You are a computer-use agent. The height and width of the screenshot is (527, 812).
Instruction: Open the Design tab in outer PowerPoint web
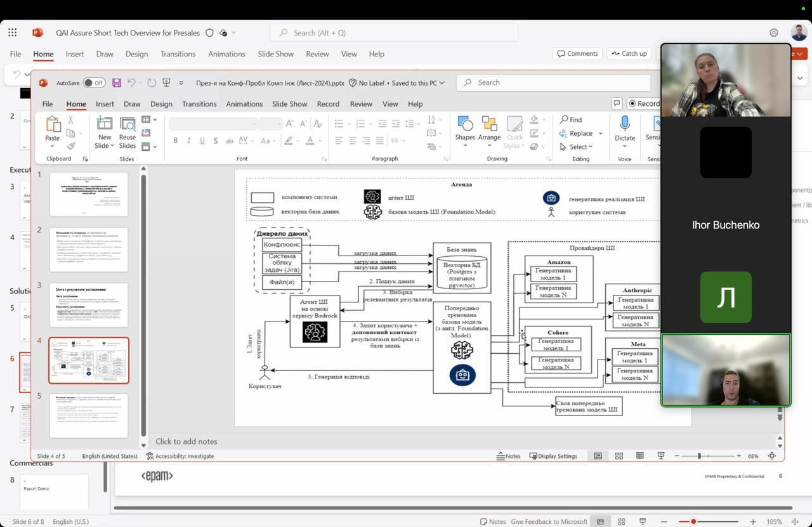pyautogui.click(x=136, y=54)
